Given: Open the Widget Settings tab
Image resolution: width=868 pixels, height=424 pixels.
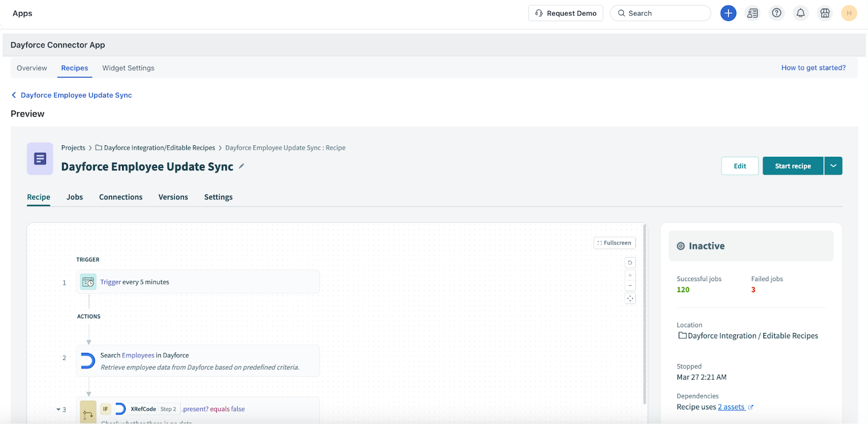Looking at the screenshot, I should [x=129, y=68].
